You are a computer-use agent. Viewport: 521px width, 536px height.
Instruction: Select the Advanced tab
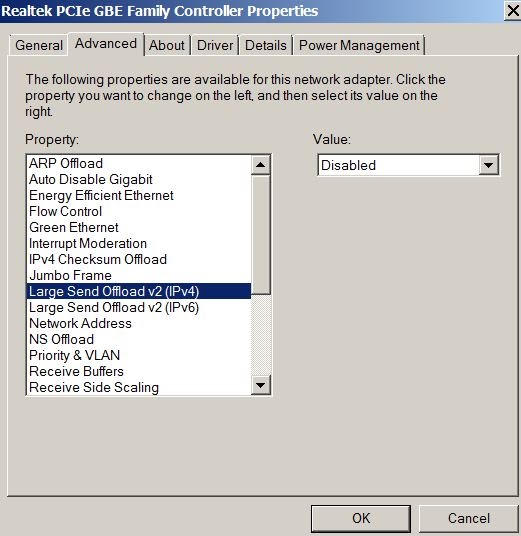[x=106, y=44]
